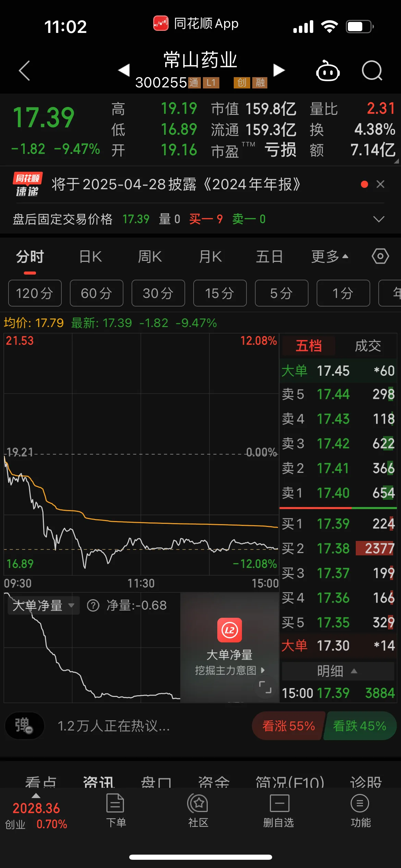
Task: Open search with magnifier icon
Action: 372,71
